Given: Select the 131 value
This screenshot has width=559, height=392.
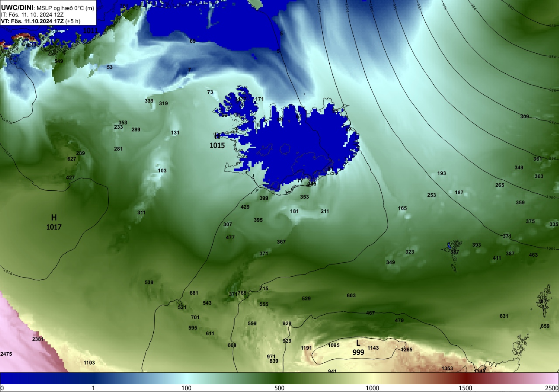Looking at the screenshot, I should pyautogui.click(x=175, y=133).
